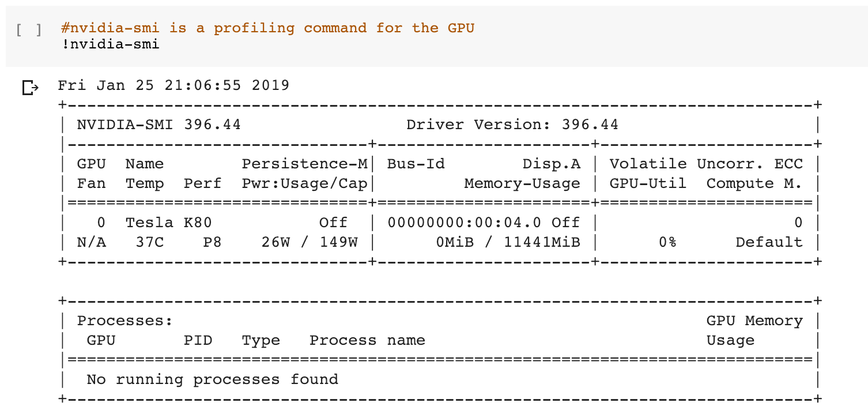The width and height of the screenshot is (868, 414).
Task: Click the 26W / 149W power usage
Action: (x=309, y=242)
